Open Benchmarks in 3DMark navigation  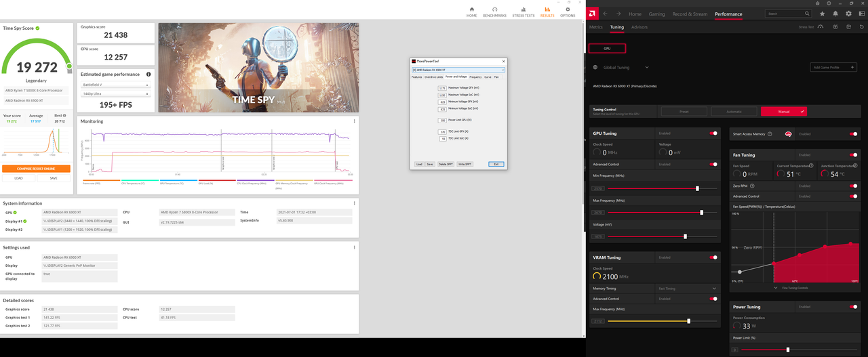pos(494,12)
